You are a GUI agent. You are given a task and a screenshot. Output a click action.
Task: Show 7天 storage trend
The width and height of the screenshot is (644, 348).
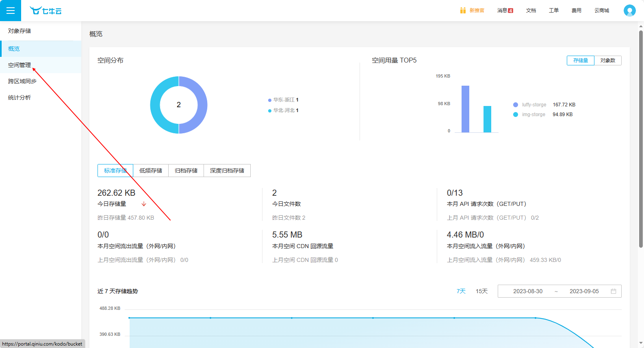[461, 291]
